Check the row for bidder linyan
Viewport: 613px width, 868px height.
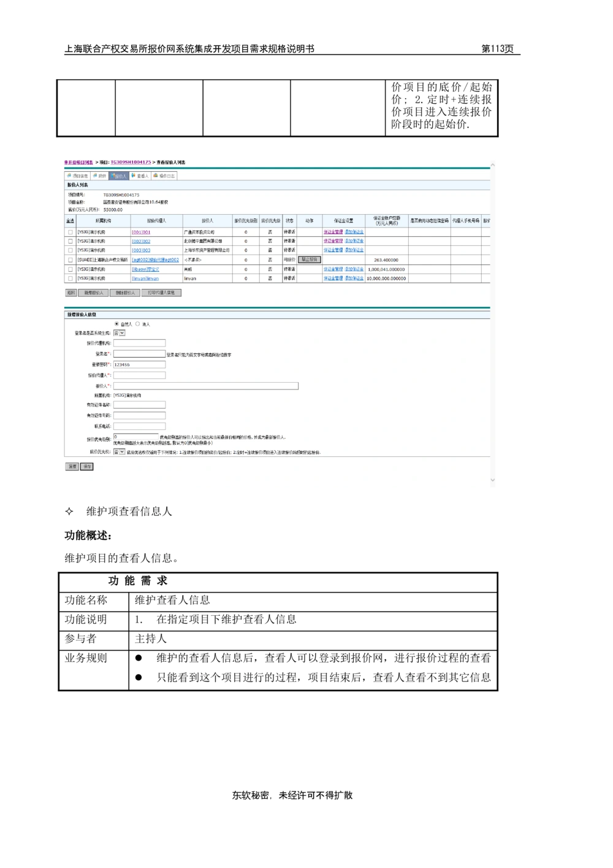tap(70, 278)
